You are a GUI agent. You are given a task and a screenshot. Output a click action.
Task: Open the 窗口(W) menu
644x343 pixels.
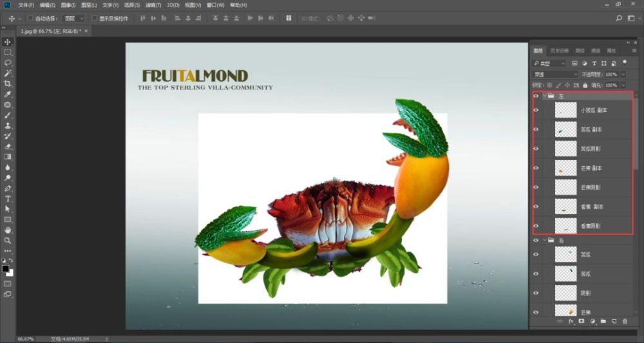tap(216, 5)
